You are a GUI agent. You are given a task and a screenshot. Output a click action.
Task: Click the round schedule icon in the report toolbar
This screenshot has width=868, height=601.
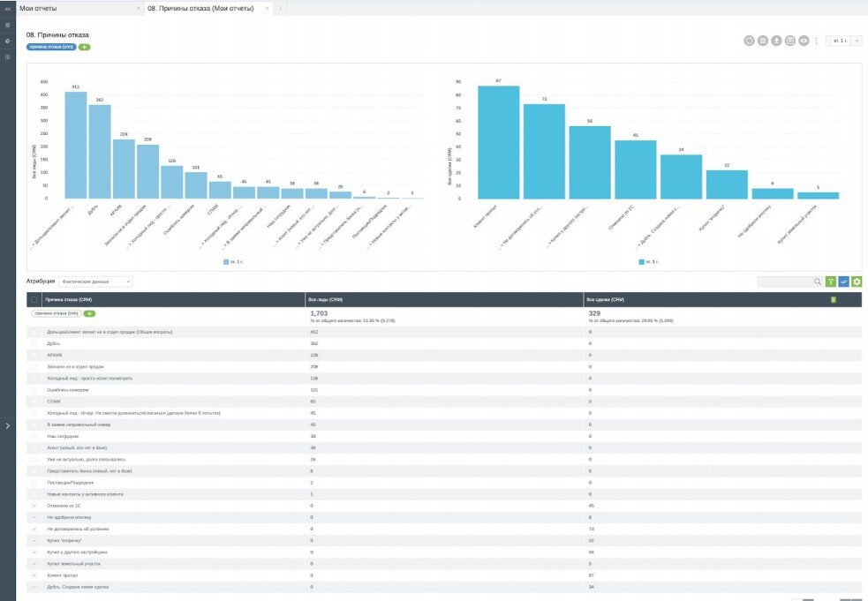tap(790, 41)
